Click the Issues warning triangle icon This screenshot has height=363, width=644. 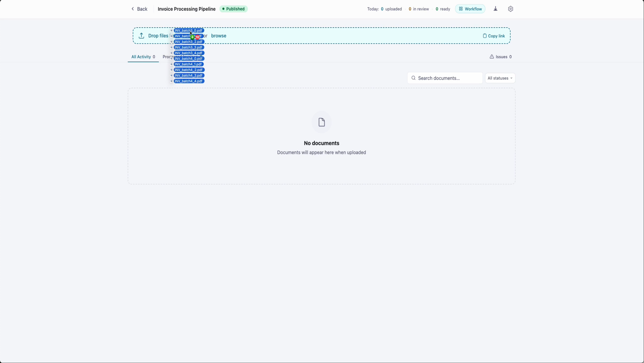tap(492, 57)
